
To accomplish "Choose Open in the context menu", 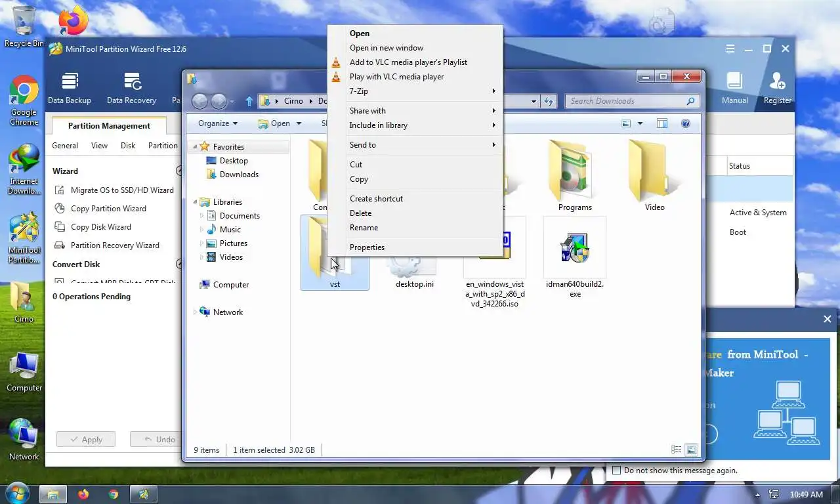I will click(x=415, y=33).
